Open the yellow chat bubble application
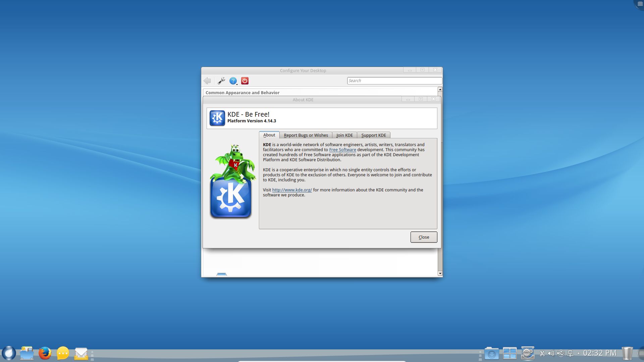 [63, 353]
